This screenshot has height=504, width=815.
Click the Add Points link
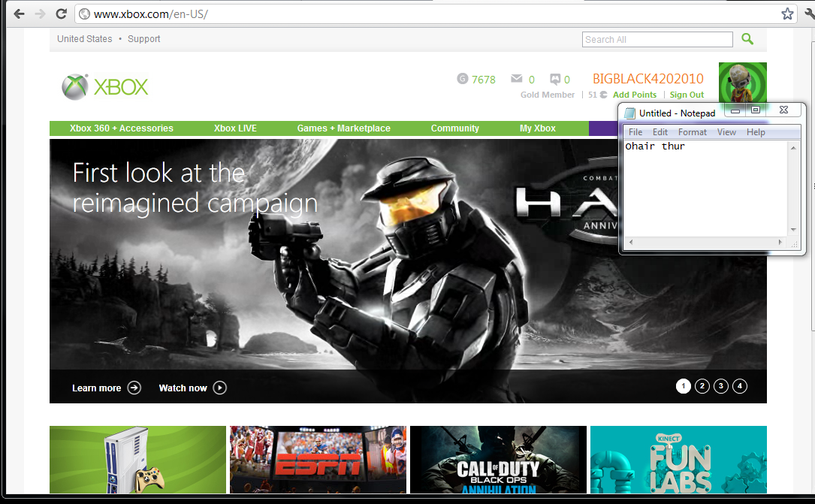click(635, 95)
